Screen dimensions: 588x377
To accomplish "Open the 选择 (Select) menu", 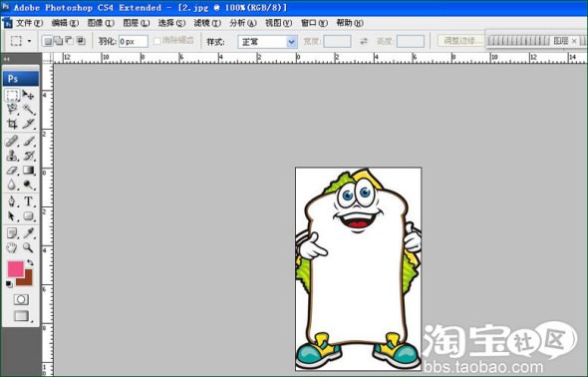I will (171, 23).
